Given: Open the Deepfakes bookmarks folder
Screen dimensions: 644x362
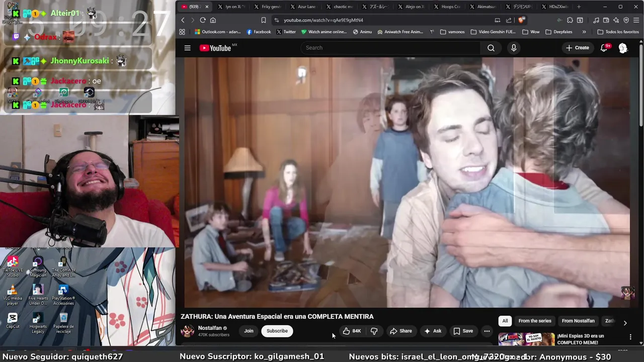Looking at the screenshot, I should tap(558, 32).
